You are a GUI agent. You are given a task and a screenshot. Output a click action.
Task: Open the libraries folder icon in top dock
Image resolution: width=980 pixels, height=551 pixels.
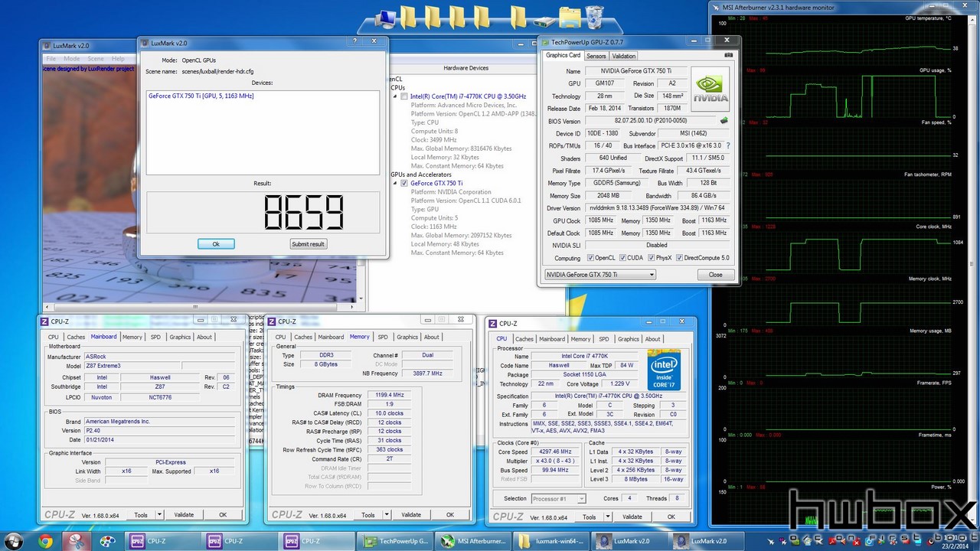[x=570, y=16]
